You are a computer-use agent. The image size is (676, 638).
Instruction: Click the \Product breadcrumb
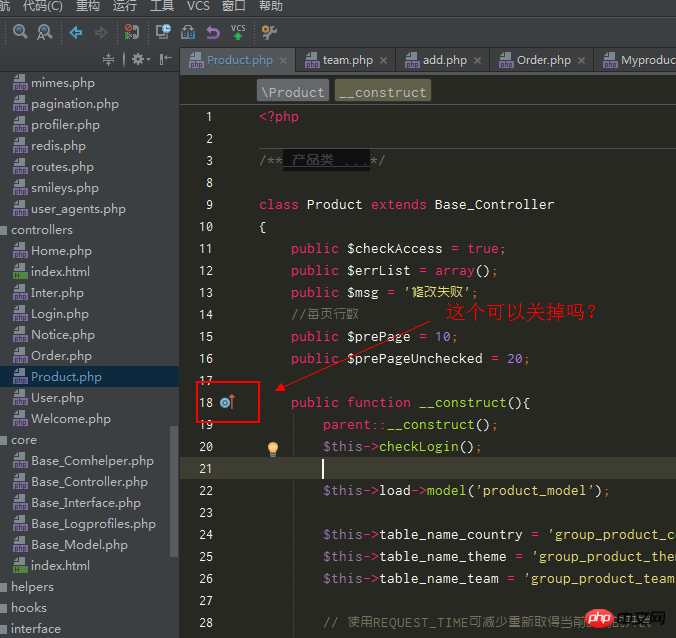coord(292,92)
